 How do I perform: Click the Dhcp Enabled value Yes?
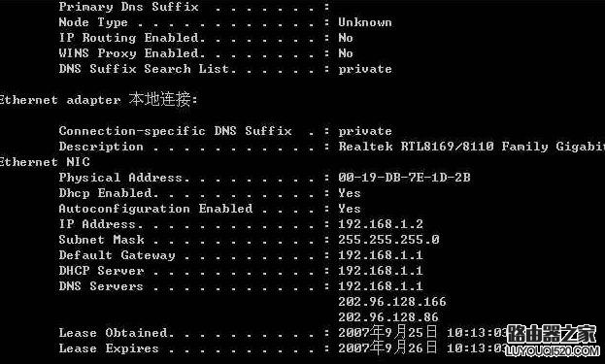click(x=350, y=193)
